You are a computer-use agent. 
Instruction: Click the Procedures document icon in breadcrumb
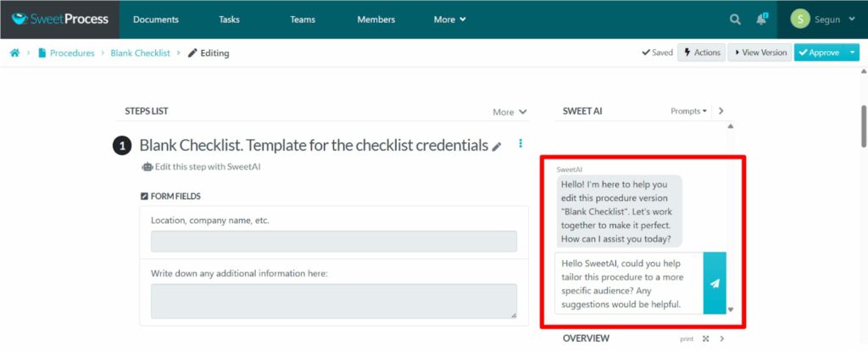click(x=42, y=53)
